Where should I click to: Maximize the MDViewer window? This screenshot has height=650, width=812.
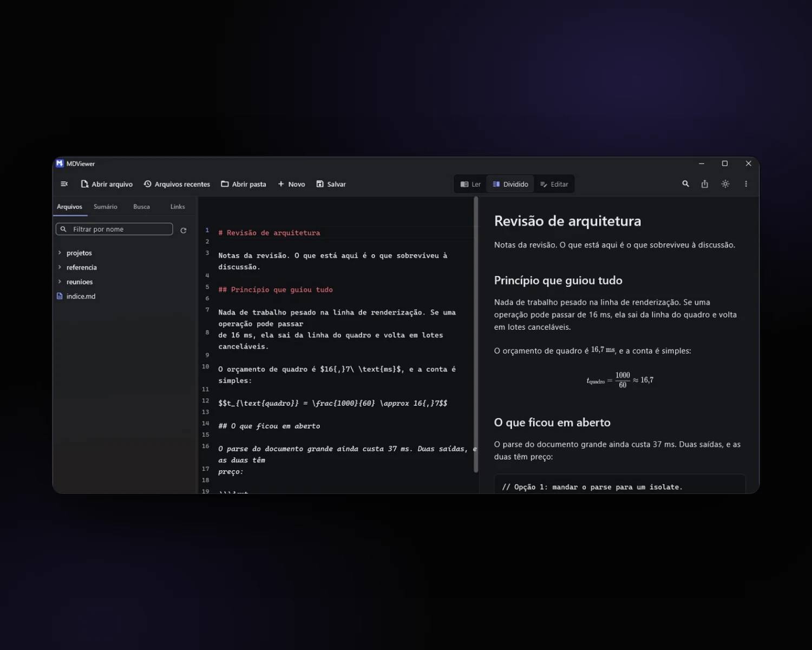pos(725,164)
